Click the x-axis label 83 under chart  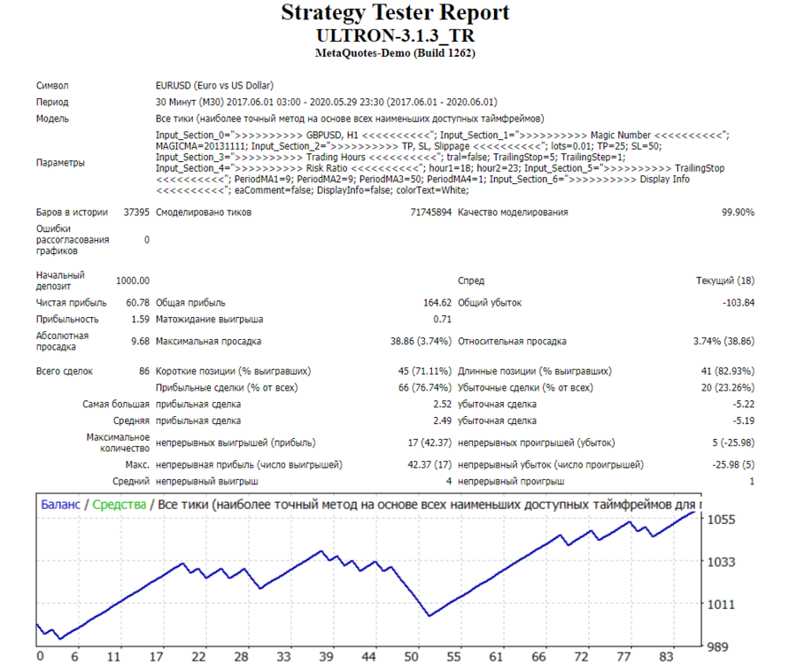[x=666, y=657]
